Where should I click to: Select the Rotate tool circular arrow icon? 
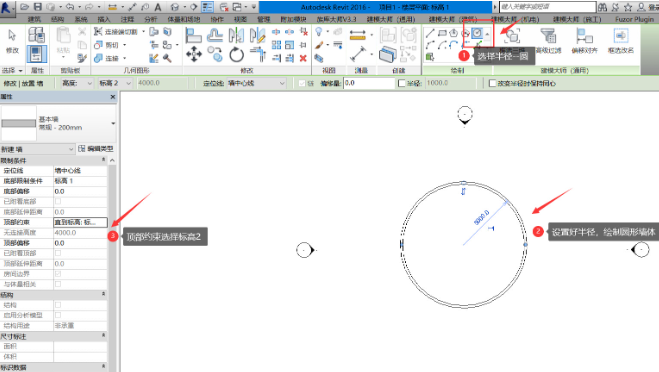coord(237,55)
